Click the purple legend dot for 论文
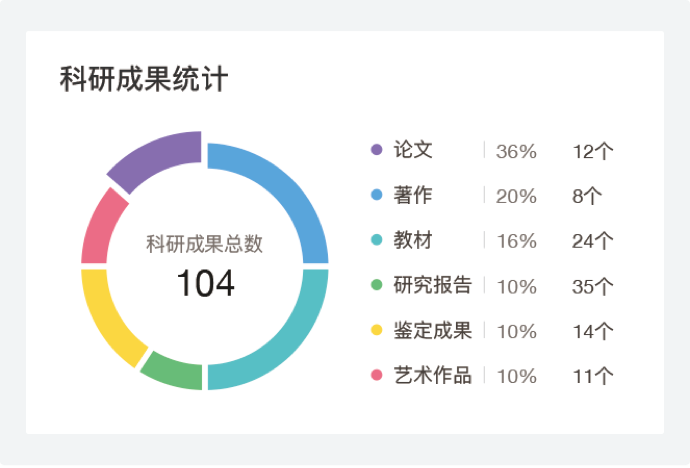This screenshot has width=690, height=468. click(x=377, y=150)
